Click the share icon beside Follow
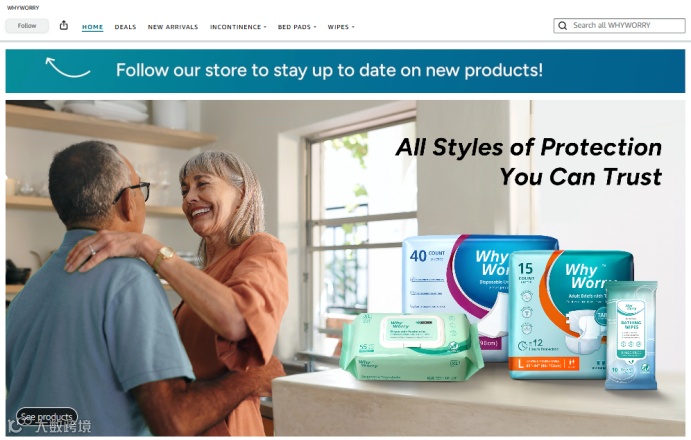The height and width of the screenshot is (440, 691). (64, 26)
